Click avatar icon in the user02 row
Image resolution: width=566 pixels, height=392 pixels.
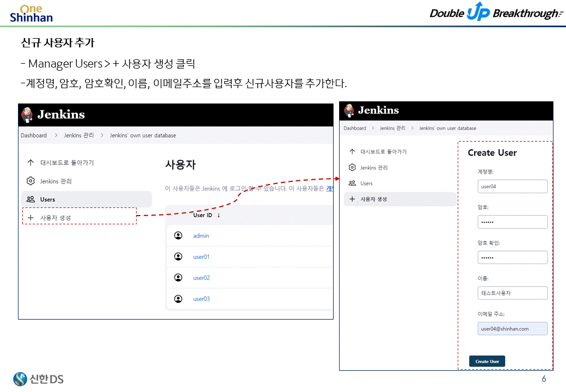pos(179,277)
